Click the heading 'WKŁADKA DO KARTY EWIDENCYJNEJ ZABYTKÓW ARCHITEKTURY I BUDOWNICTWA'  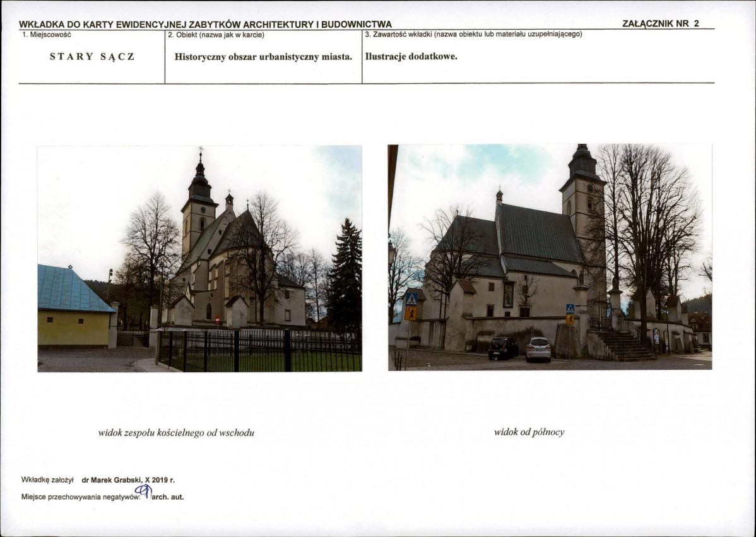(205, 25)
